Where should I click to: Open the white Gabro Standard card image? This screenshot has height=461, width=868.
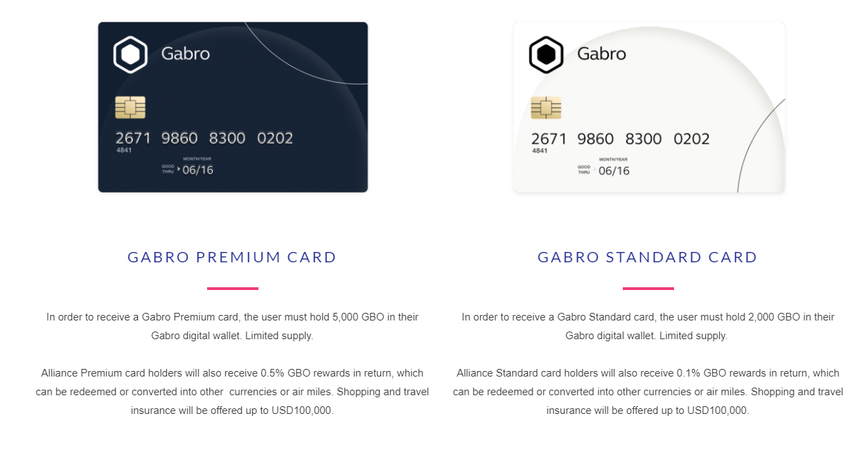coord(649,107)
